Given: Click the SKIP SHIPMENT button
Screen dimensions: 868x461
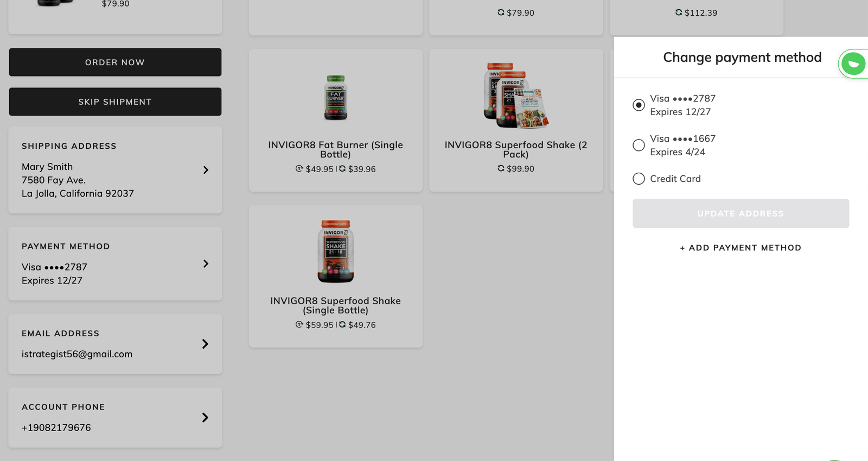Looking at the screenshot, I should click(115, 102).
